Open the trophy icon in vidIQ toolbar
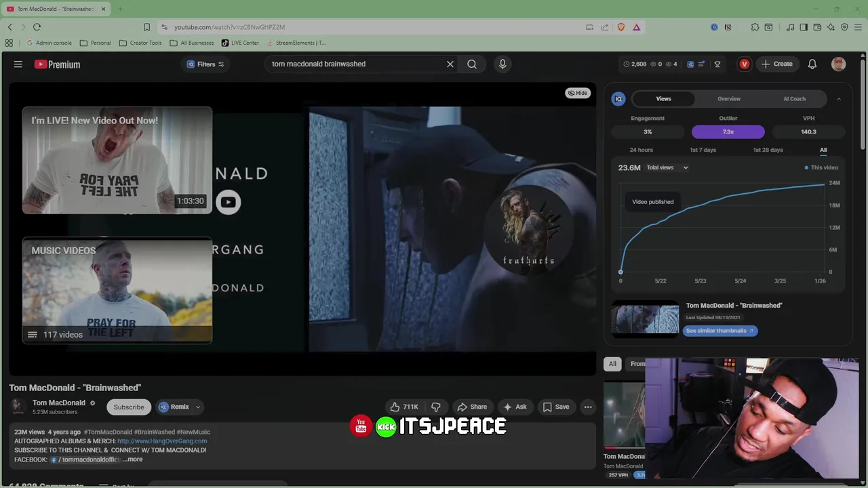 717,64
